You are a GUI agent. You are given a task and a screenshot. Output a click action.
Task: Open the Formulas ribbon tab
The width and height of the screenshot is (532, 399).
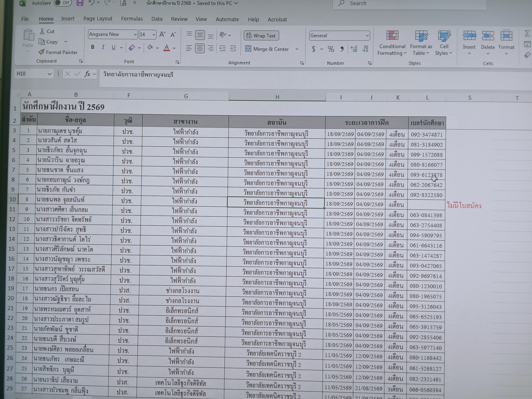(132, 19)
